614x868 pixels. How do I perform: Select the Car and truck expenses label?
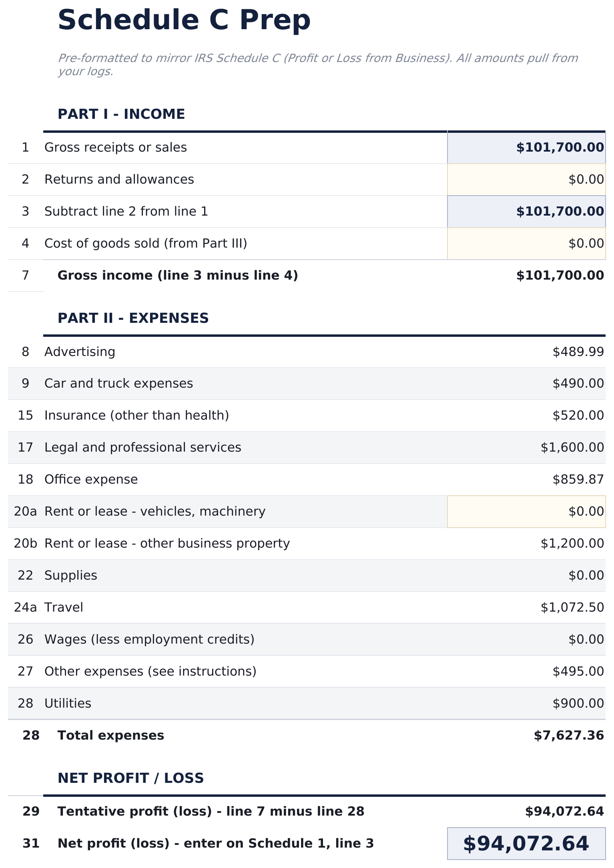(x=118, y=384)
